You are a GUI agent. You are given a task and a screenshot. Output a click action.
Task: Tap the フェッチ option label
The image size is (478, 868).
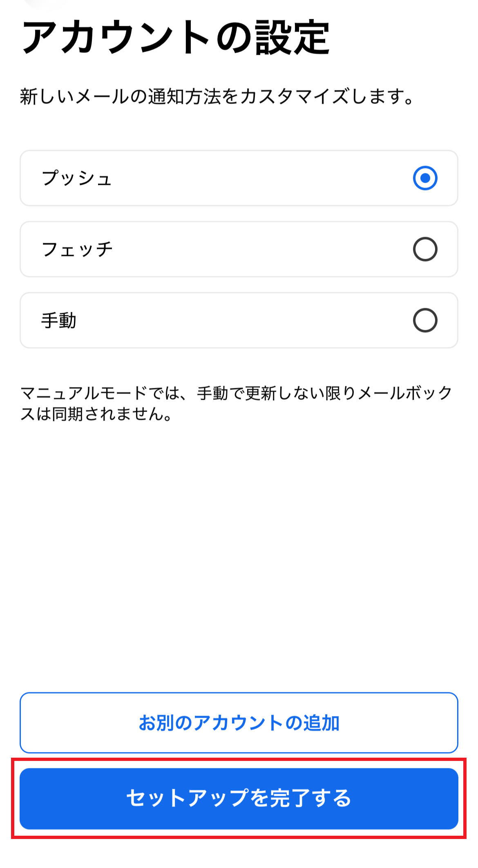tap(77, 249)
